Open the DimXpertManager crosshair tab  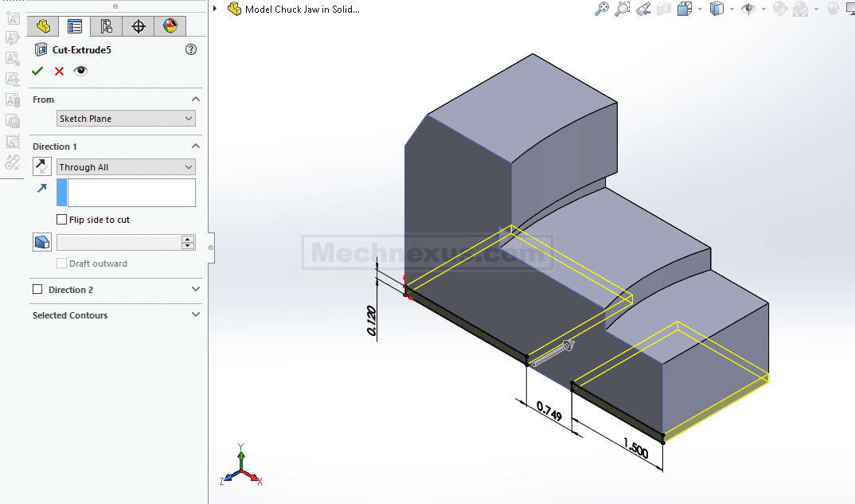(139, 26)
